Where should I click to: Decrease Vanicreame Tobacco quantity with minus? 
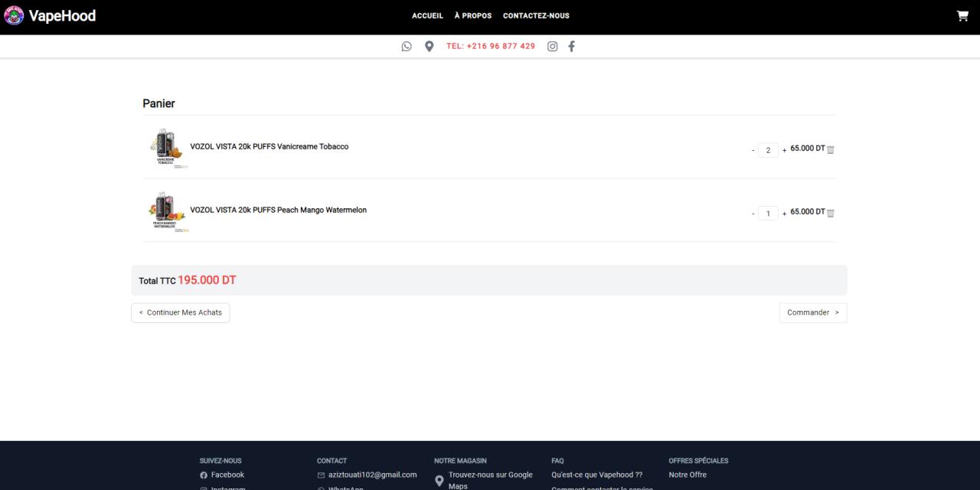(x=753, y=150)
